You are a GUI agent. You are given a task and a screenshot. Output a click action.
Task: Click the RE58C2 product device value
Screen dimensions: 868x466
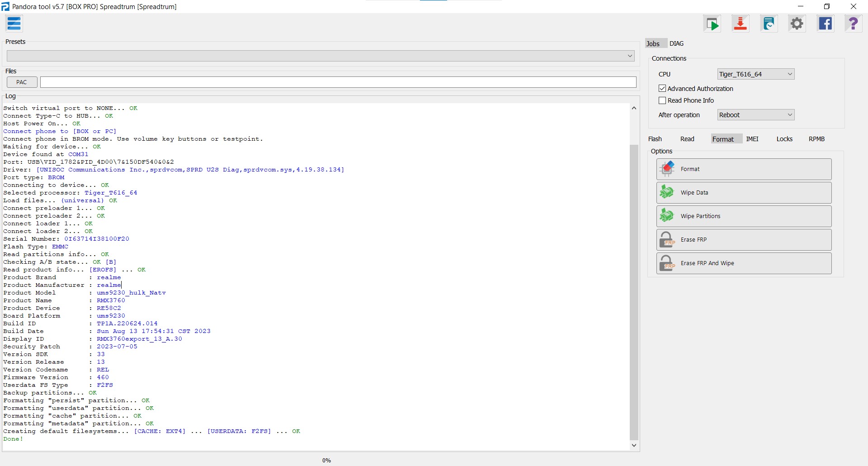click(109, 308)
